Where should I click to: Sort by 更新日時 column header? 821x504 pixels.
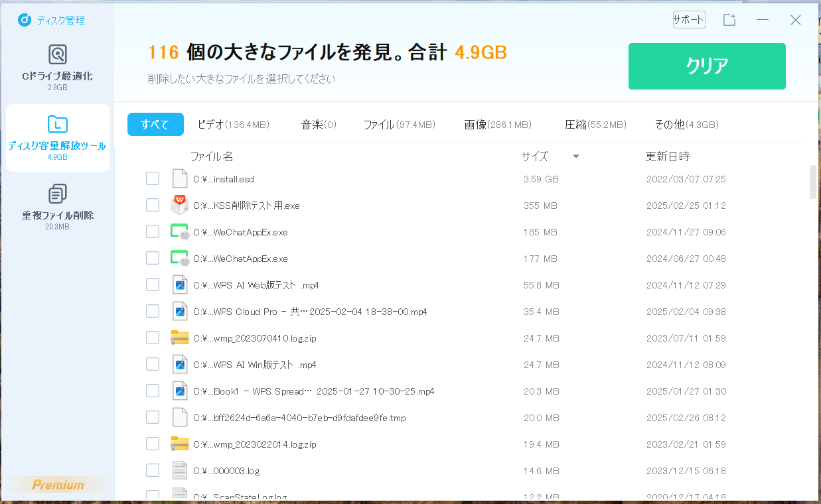coord(667,157)
